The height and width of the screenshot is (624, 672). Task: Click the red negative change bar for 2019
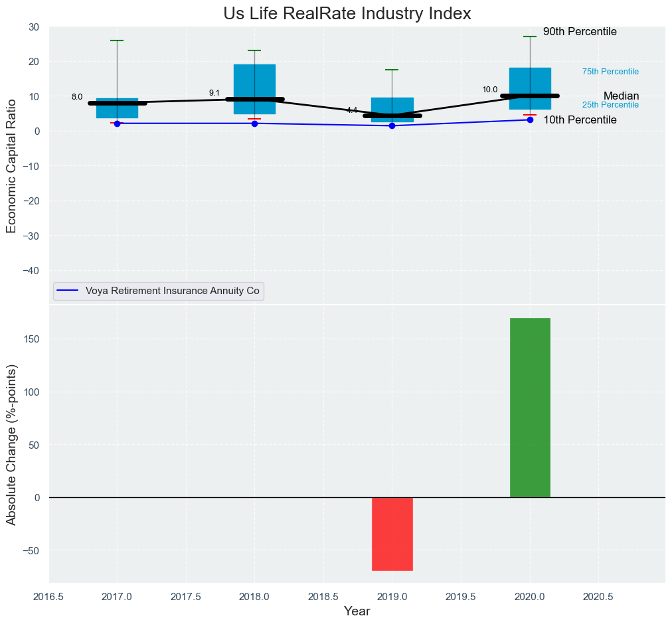(x=392, y=534)
